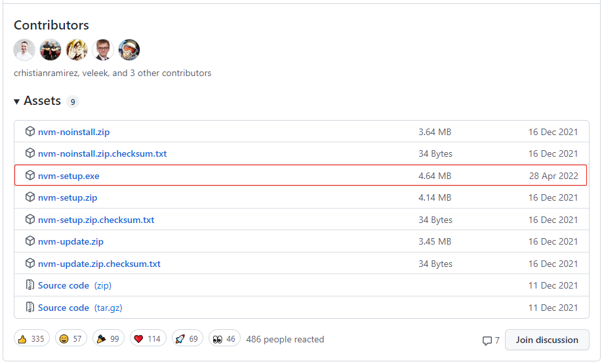
Task: Open nvm-setup.zip.checksum.txt link
Action: click(96, 220)
